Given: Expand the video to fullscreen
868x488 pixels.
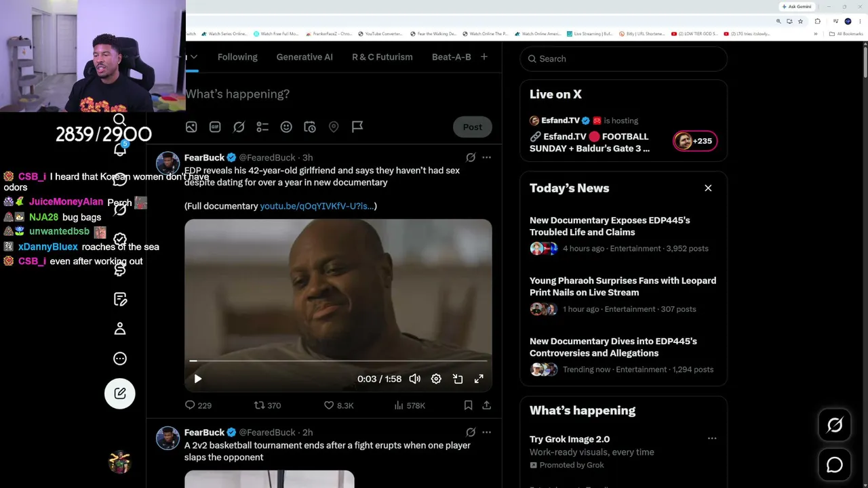Looking at the screenshot, I should (x=479, y=379).
